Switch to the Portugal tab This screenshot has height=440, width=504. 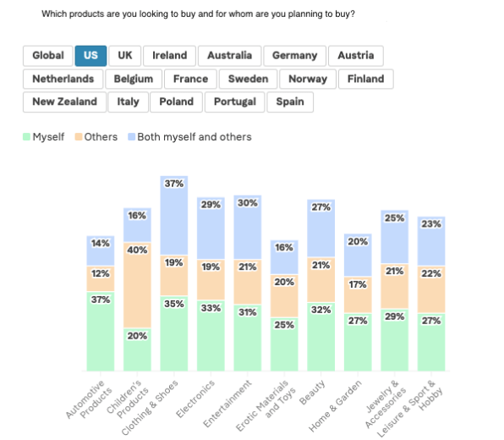234,102
